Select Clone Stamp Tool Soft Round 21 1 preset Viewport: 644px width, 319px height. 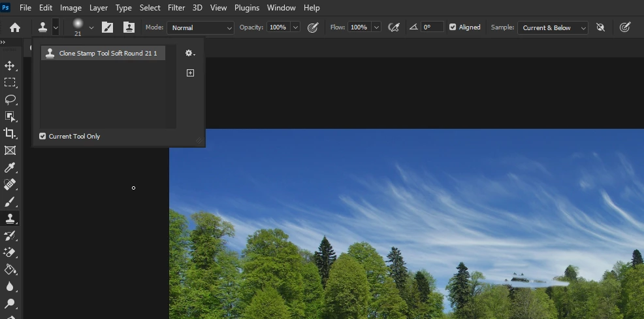coord(103,53)
